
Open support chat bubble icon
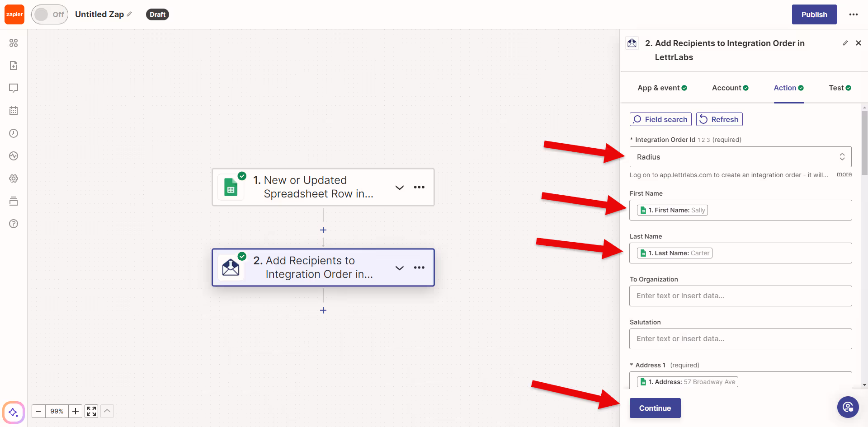(x=848, y=407)
